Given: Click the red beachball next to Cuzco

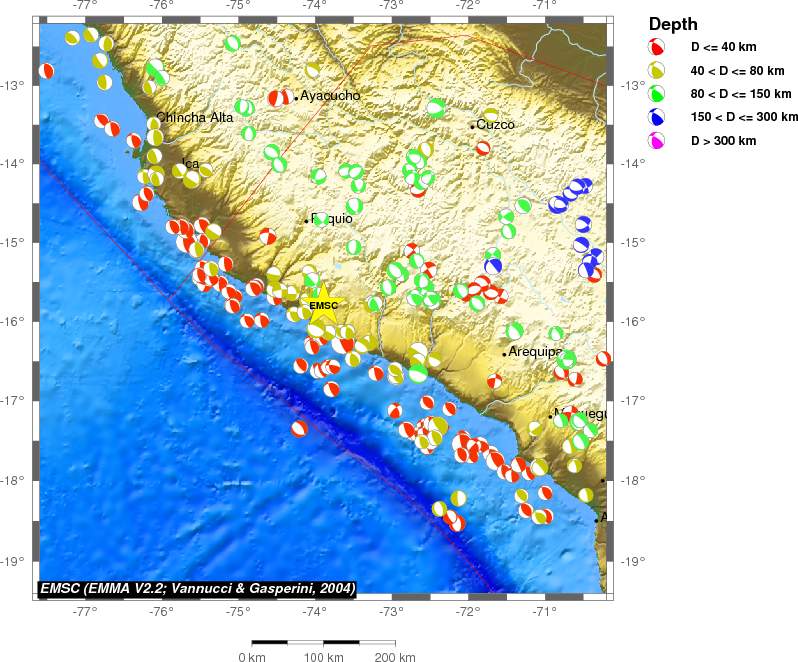Looking at the screenshot, I should 483,148.
